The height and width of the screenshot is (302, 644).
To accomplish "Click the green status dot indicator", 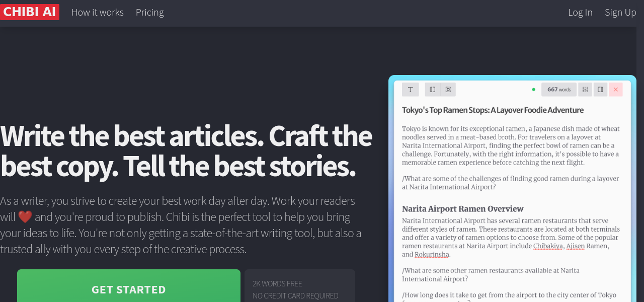I will pyautogui.click(x=533, y=90).
